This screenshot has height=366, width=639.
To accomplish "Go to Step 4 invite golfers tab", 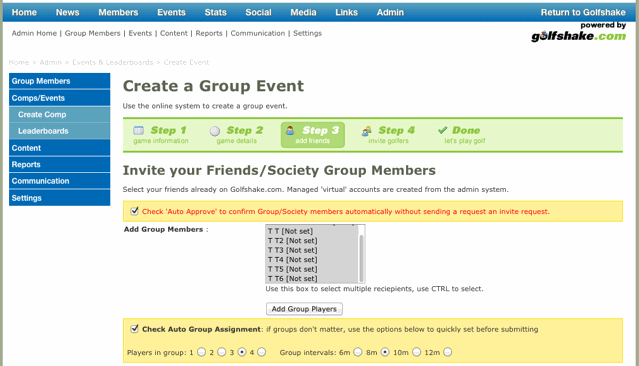I will coord(388,135).
